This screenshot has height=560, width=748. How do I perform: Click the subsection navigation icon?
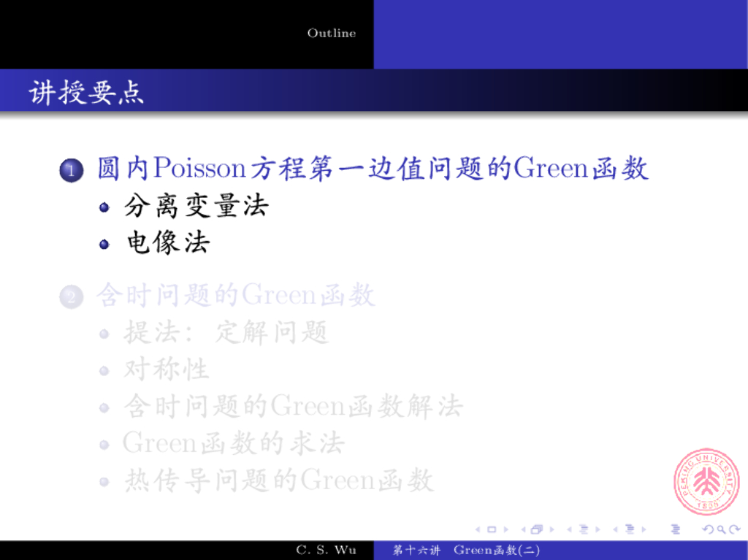[584, 529]
